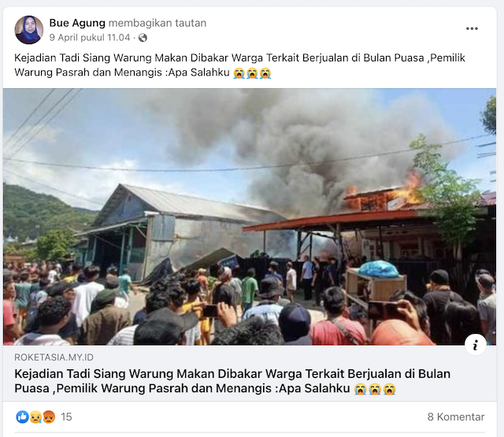The image size is (504, 437).
Task: Open Bue Agung profile name link
Action: pos(77,23)
